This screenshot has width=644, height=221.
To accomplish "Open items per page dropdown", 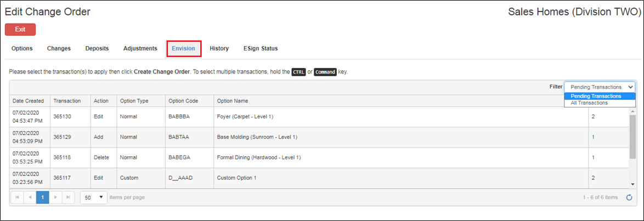I will click(x=94, y=197).
